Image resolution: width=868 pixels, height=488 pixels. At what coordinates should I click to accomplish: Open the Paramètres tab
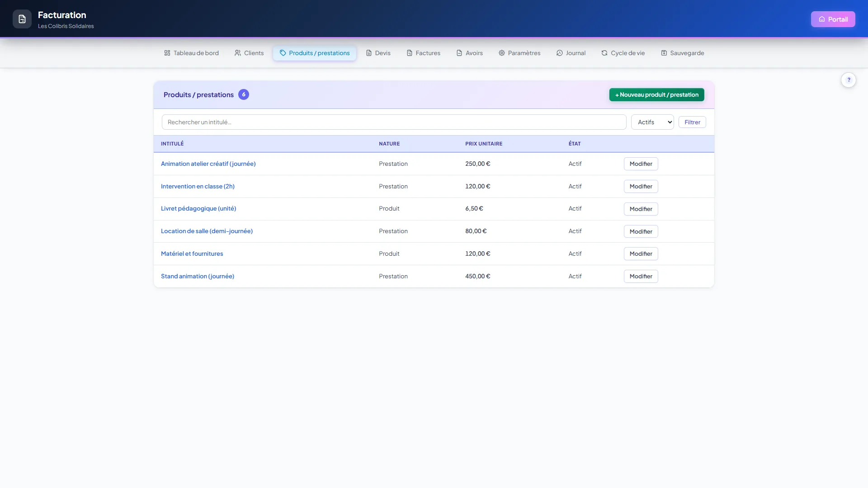pos(519,53)
